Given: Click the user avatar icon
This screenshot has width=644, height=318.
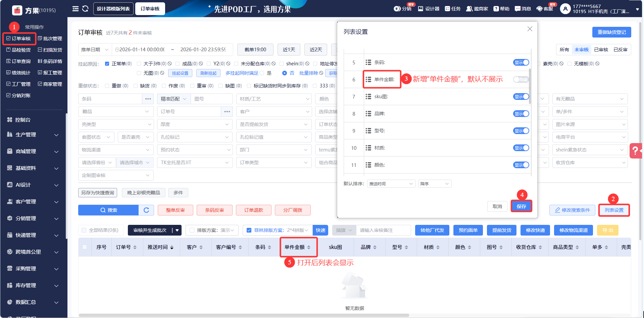Looking at the screenshot, I should click(565, 9).
